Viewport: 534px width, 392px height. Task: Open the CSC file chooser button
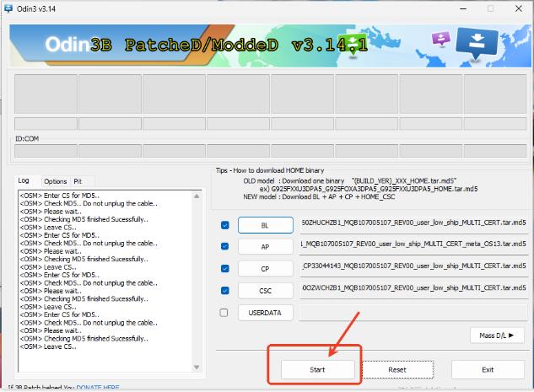[265, 291]
